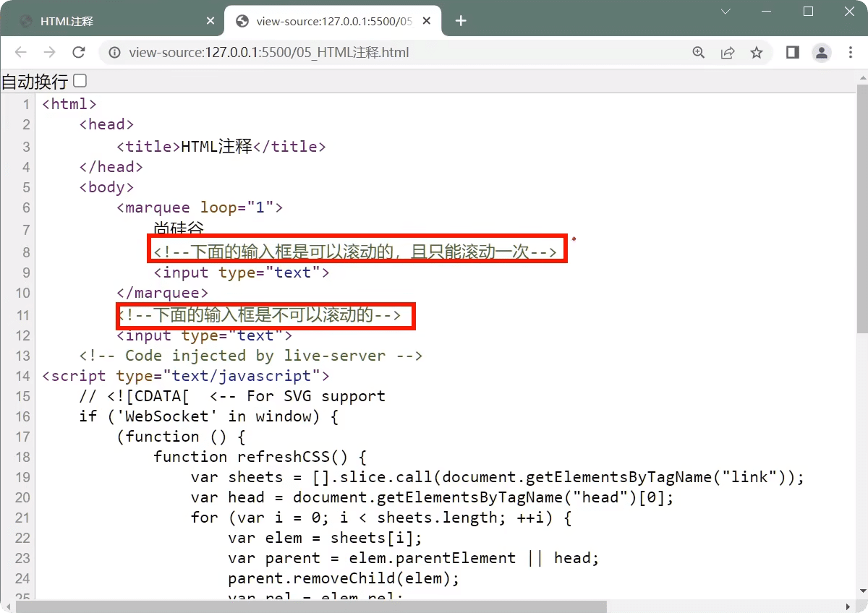Share this page via share icon
The width and height of the screenshot is (868, 613).
coord(728,52)
